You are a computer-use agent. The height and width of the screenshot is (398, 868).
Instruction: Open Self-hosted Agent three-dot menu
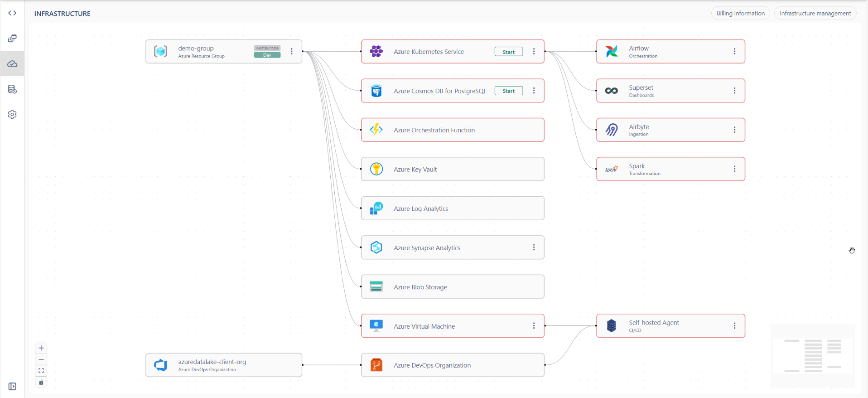pyautogui.click(x=735, y=326)
